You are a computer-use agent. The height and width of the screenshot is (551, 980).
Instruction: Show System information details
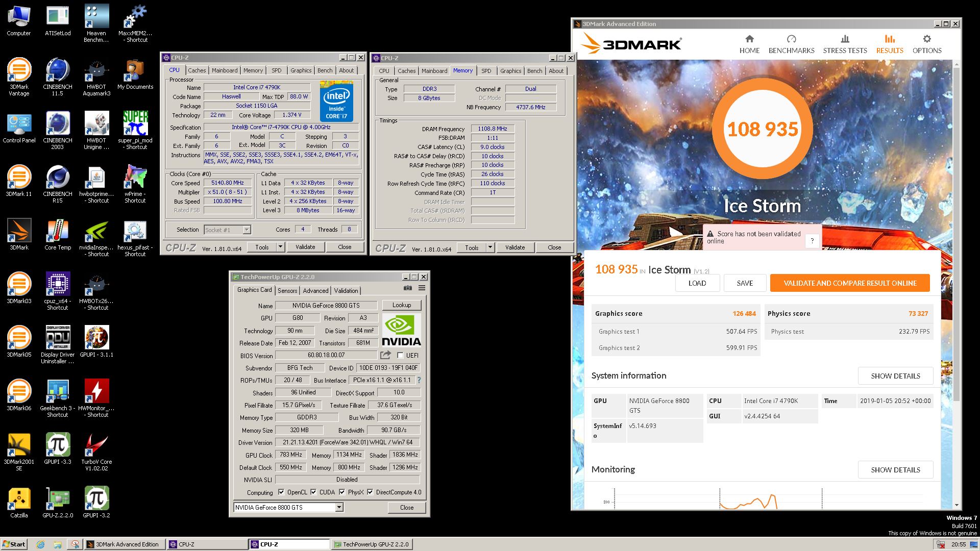coord(895,376)
